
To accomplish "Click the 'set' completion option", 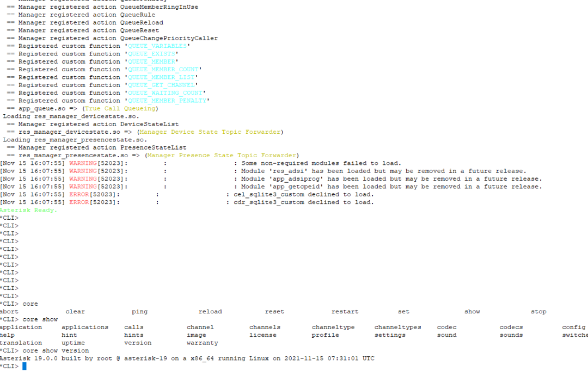I will pos(403,312).
